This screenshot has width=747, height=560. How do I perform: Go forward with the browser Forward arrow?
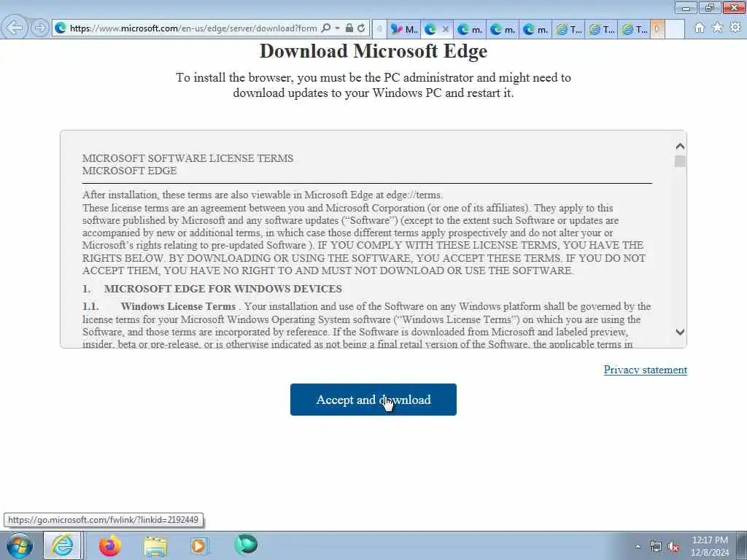pos(40,28)
